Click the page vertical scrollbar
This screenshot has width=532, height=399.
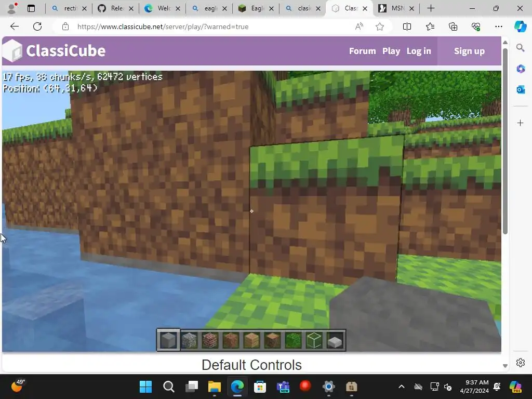505,141
